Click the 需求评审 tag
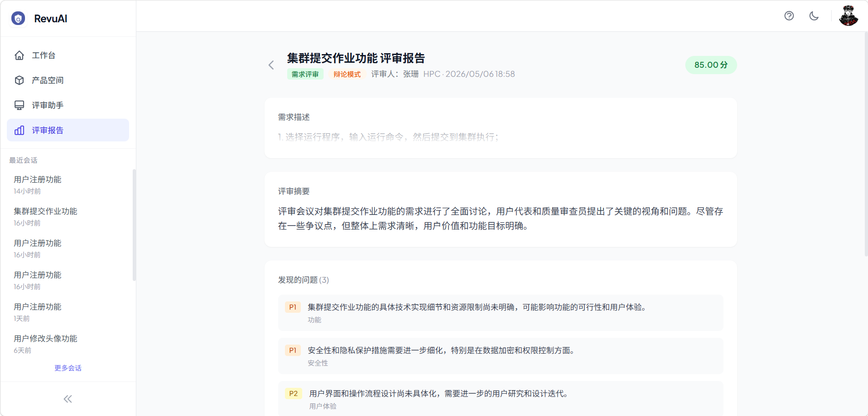The width and height of the screenshot is (868, 416). click(x=305, y=74)
